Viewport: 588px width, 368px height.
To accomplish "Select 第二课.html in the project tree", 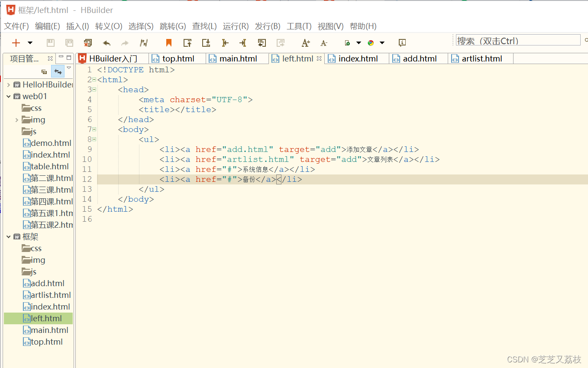I will pos(48,178).
